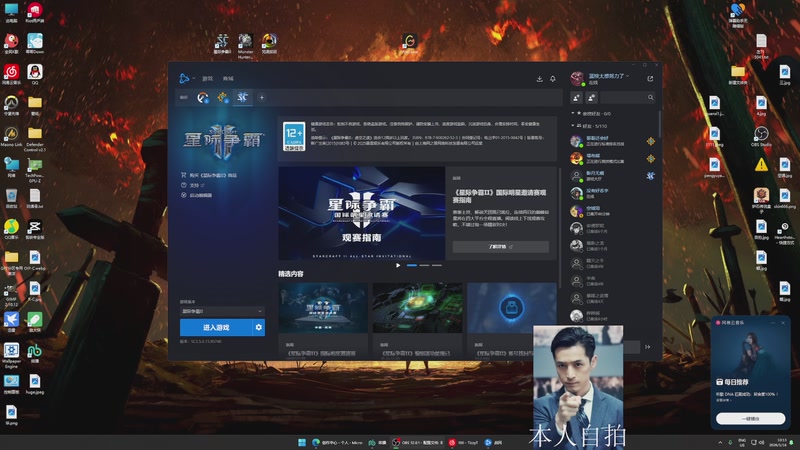Open the Hearthstone shortcut on desktop right side

[785, 233]
